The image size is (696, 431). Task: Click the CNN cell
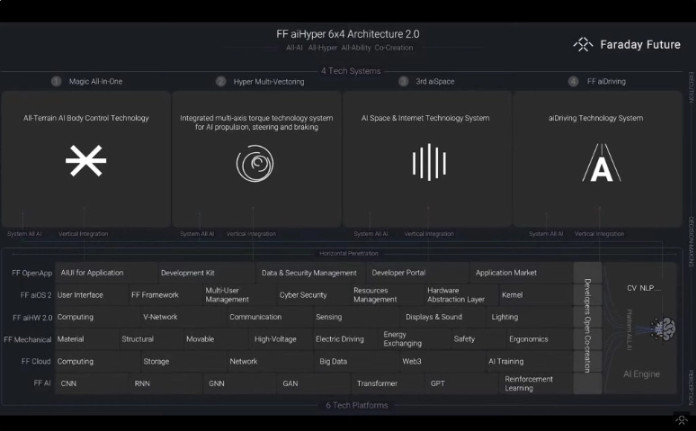(92, 384)
